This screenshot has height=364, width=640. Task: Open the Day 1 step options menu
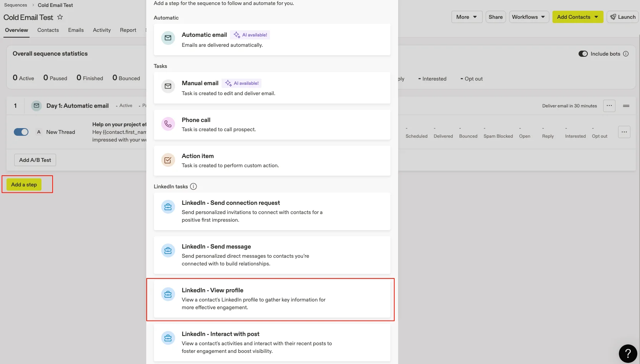coord(609,106)
